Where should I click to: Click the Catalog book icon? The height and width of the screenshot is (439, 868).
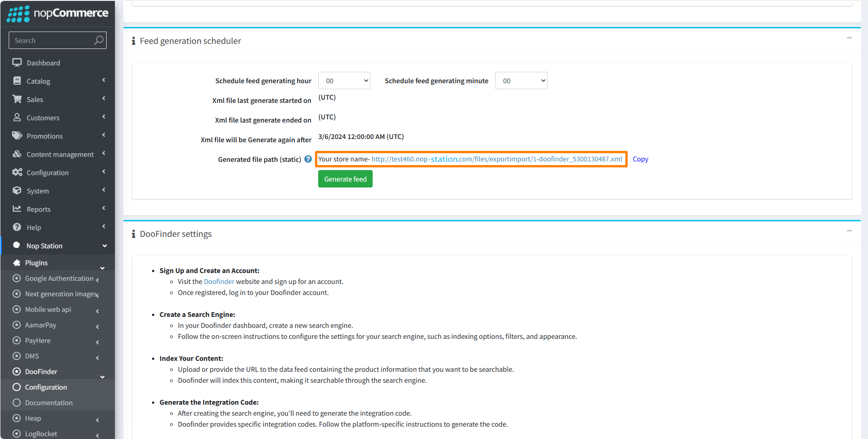[x=17, y=81]
